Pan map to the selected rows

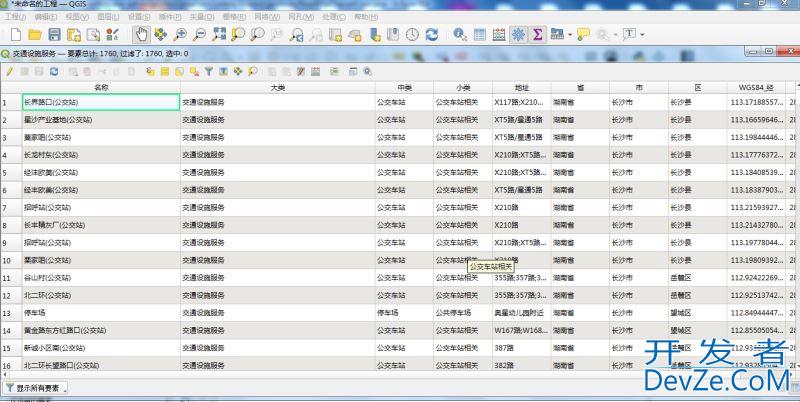point(238,71)
